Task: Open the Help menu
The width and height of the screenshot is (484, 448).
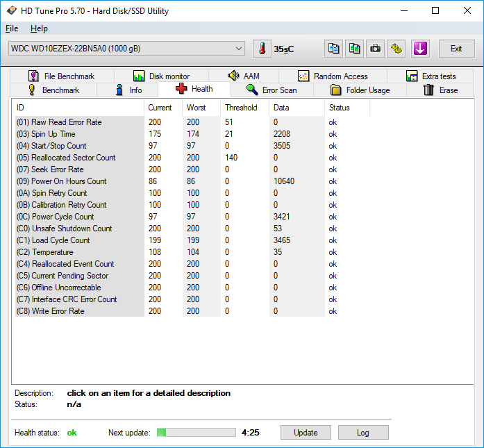Action: pos(39,28)
